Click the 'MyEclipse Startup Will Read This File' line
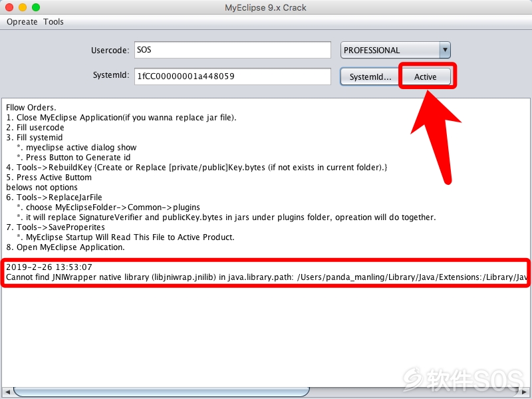 point(126,237)
